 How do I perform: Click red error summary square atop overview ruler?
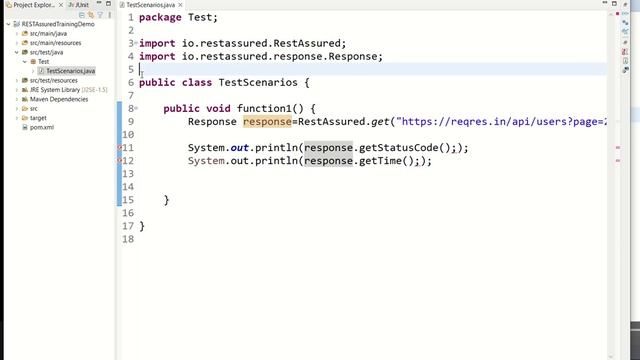click(618, 14)
